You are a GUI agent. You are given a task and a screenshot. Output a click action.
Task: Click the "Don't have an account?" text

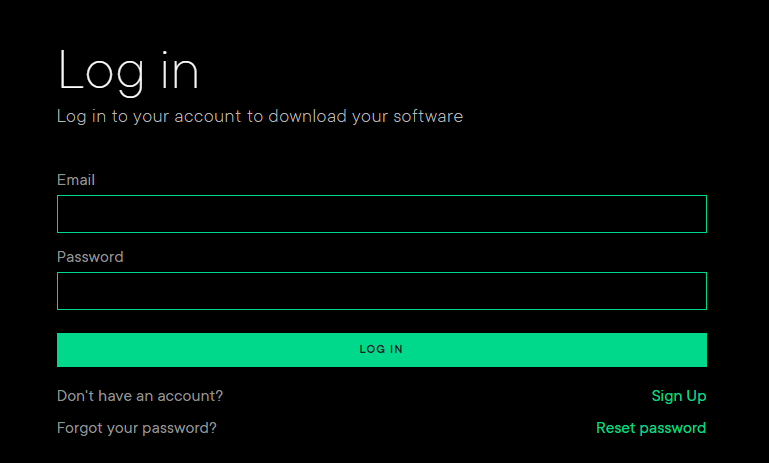pyautogui.click(x=140, y=396)
